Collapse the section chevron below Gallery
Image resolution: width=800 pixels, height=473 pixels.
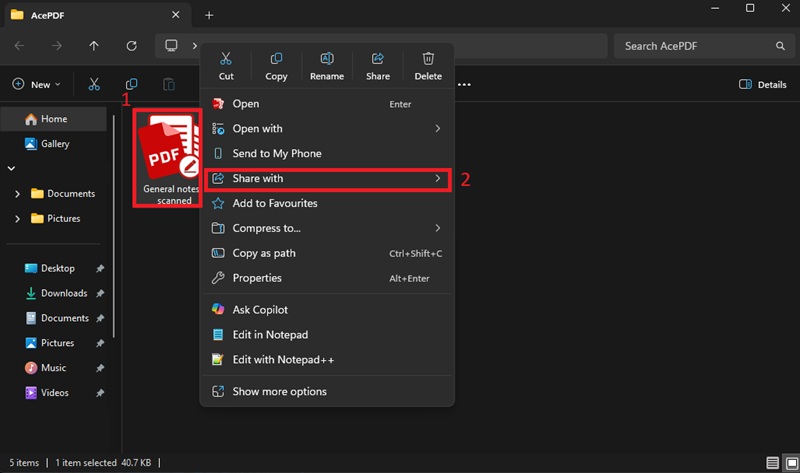[11, 168]
